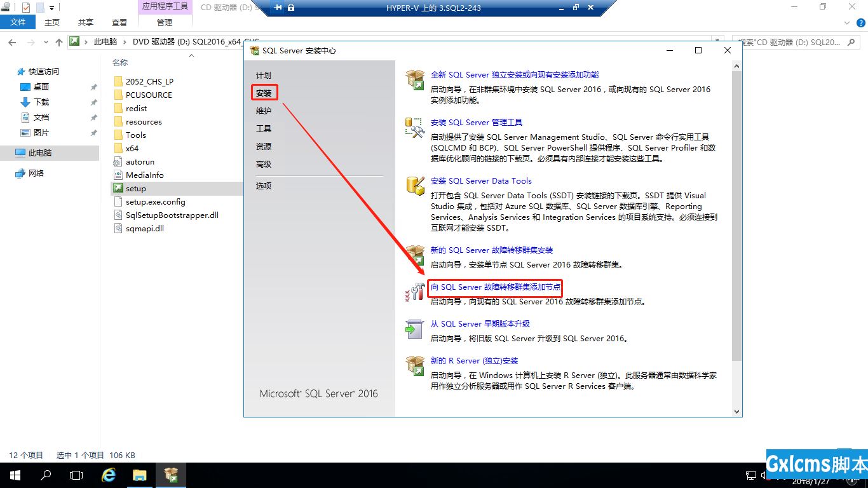Switch to the 查看 ribbon tab
This screenshot has width=868, height=488.
click(119, 22)
